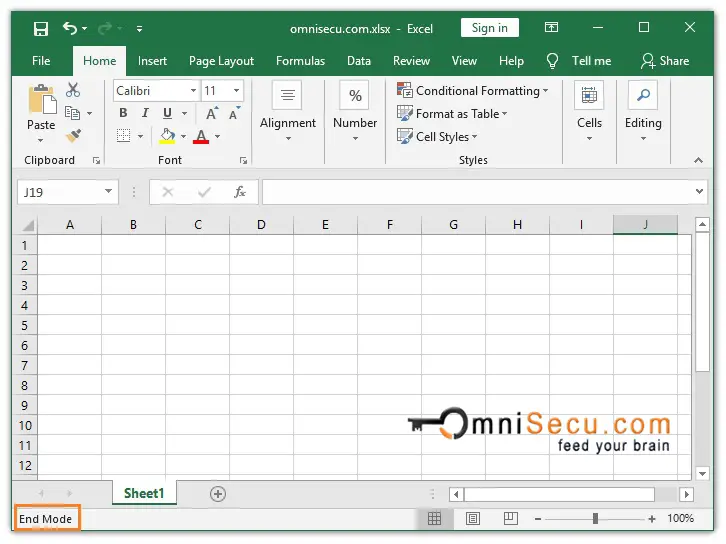Expand borders options arrow

tap(140, 137)
